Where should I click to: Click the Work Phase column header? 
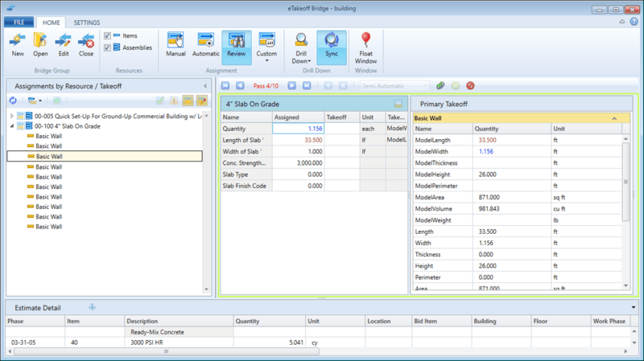(609, 322)
